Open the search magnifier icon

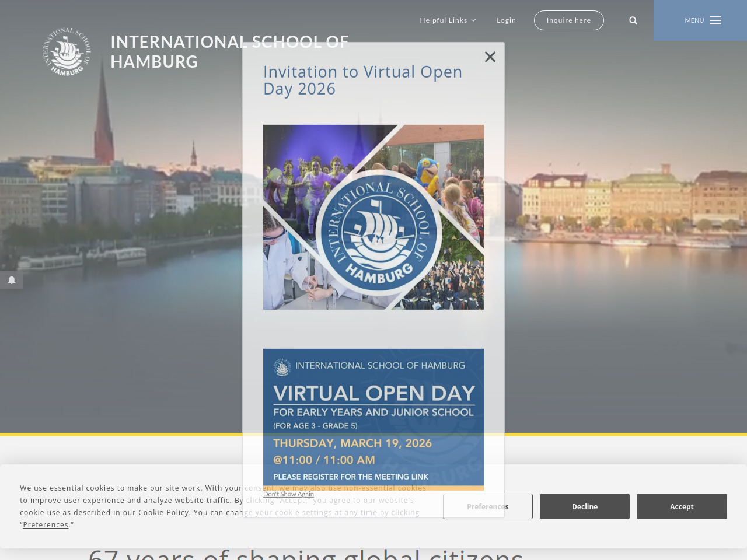point(633,20)
